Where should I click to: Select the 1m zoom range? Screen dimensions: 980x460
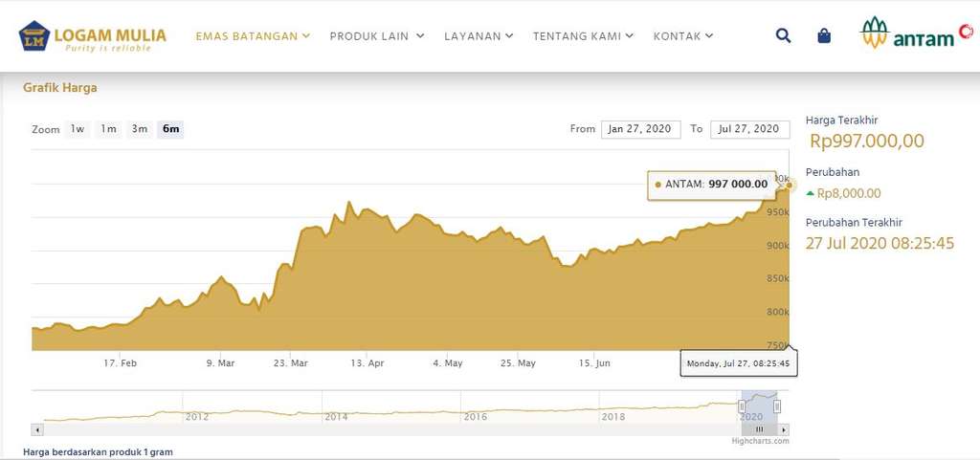[108, 129]
